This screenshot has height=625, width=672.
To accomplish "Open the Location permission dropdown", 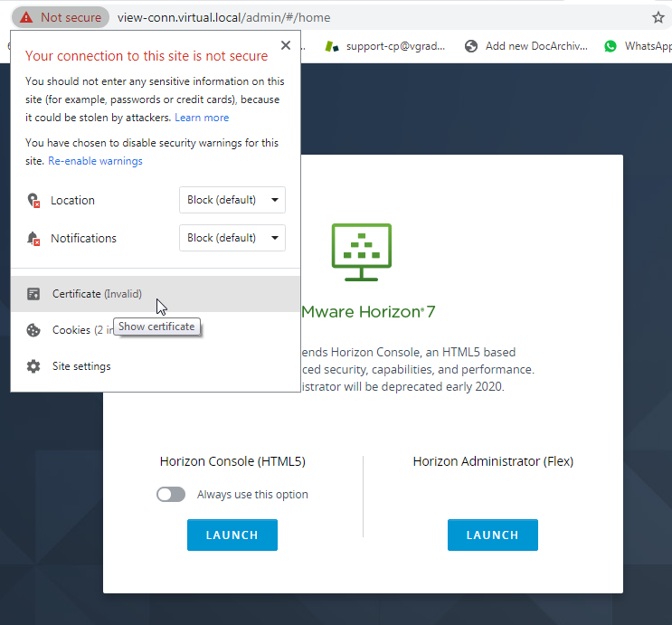I will point(232,200).
